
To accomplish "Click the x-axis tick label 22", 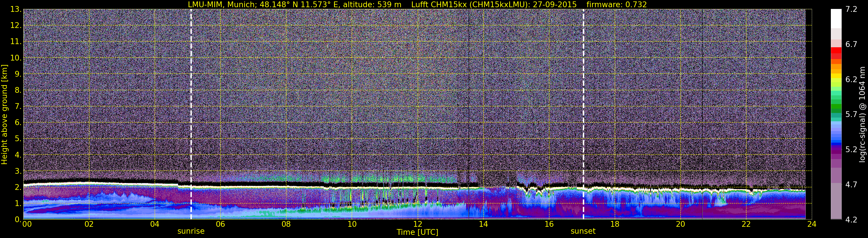I will point(746,224).
